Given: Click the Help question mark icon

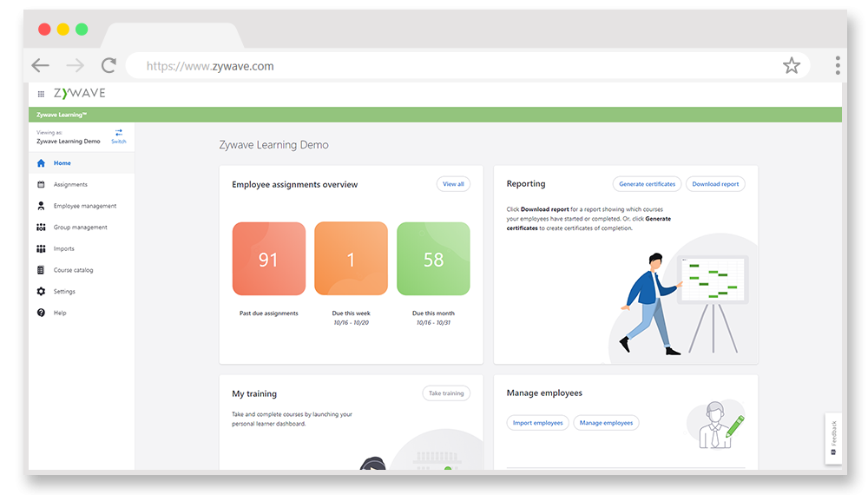Looking at the screenshot, I should click(41, 313).
